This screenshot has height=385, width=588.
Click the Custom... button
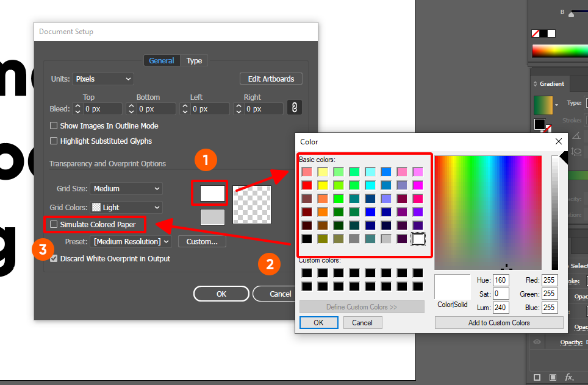coord(202,242)
